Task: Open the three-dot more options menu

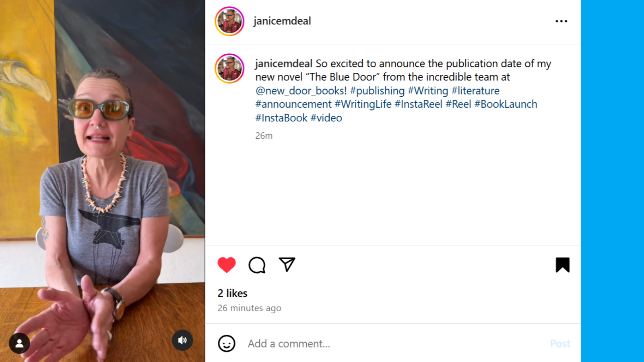Action: click(561, 21)
